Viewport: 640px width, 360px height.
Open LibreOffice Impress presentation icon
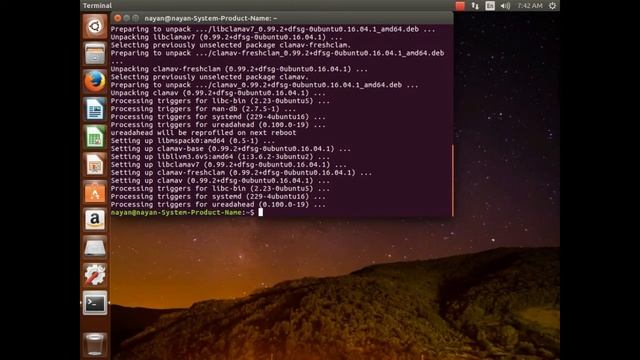click(x=95, y=165)
